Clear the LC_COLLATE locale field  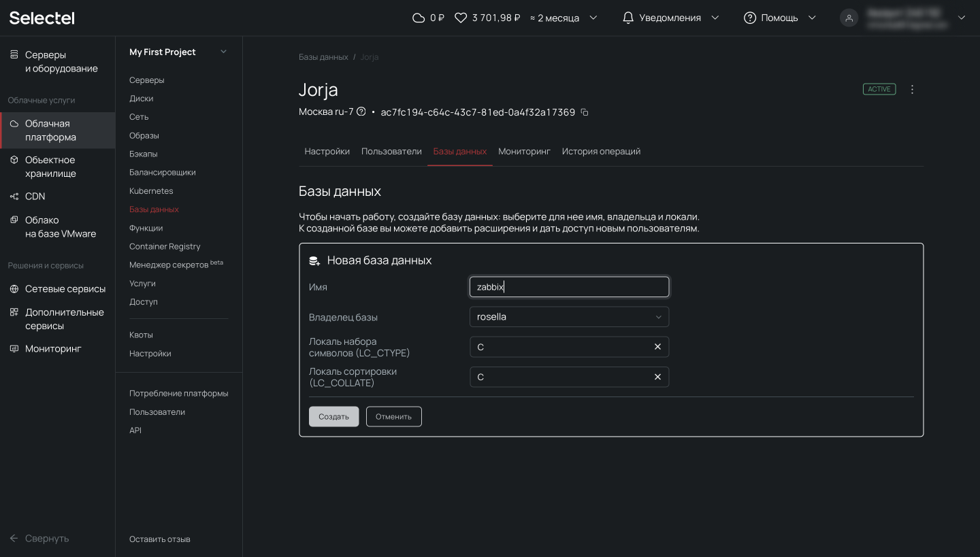tap(657, 377)
